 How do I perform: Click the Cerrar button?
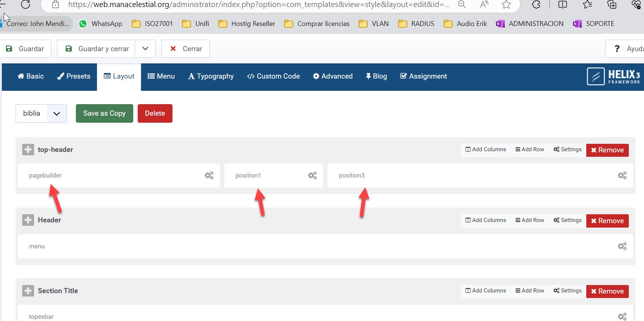(x=186, y=49)
